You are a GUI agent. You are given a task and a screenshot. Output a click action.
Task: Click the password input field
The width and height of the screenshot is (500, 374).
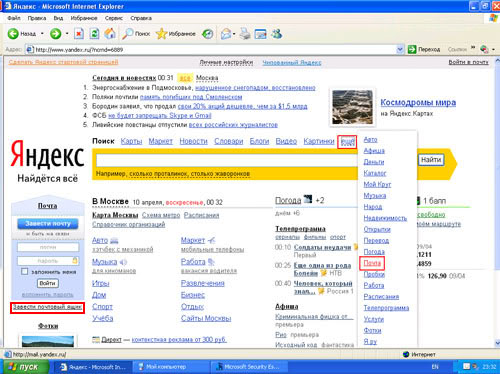(x=48, y=261)
